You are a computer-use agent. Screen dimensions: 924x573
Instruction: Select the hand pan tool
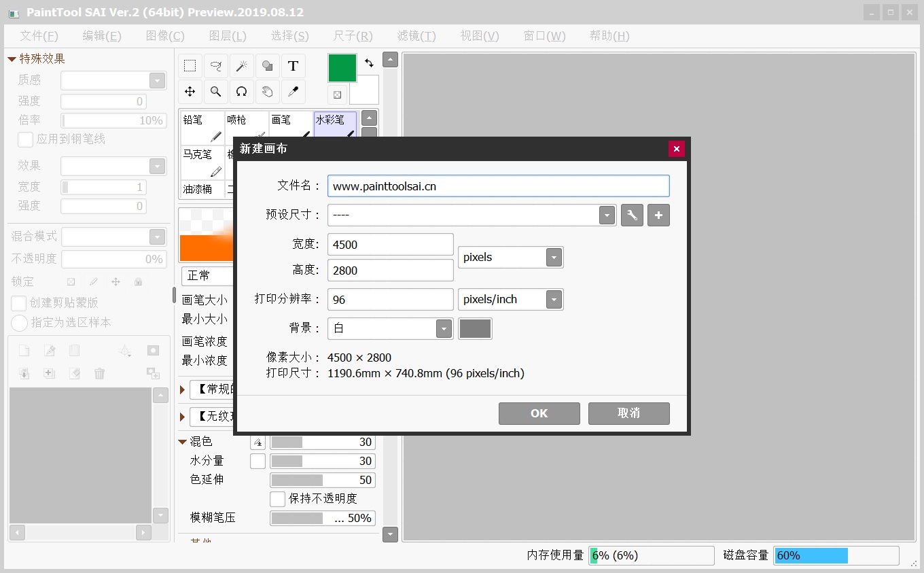click(268, 92)
